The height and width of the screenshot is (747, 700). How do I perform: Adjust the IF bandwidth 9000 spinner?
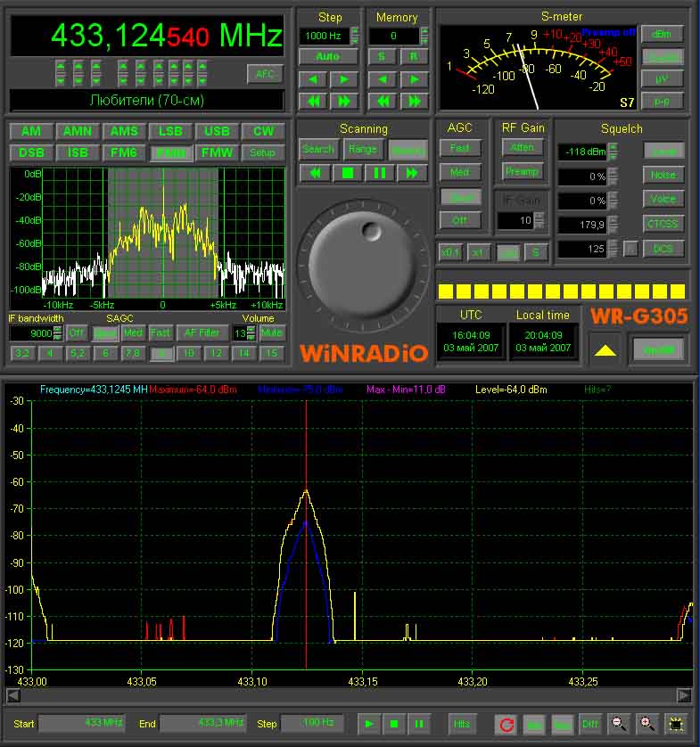(58, 332)
